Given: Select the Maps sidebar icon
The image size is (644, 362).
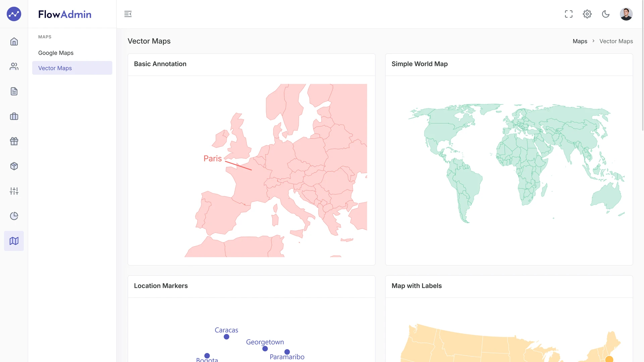Looking at the screenshot, I should tap(14, 241).
